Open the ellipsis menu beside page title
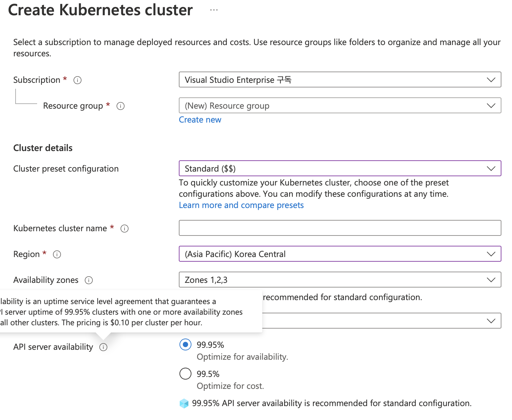This screenshot has width=512, height=420. [214, 10]
